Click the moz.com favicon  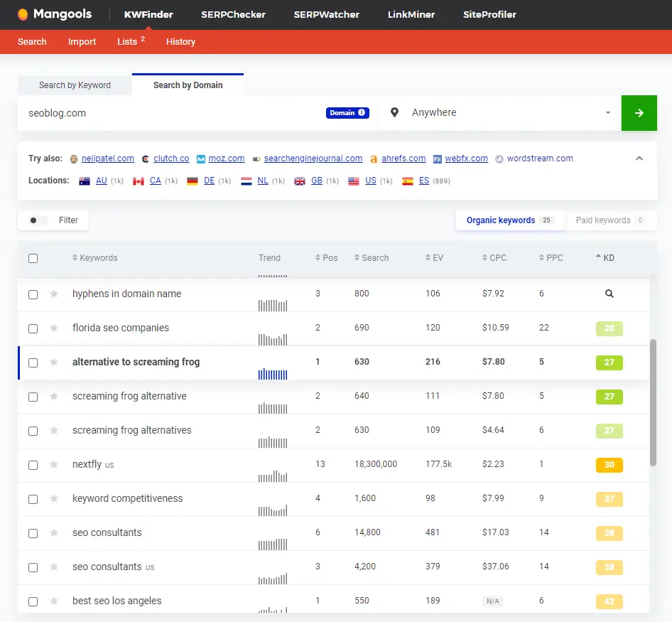click(200, 159)
